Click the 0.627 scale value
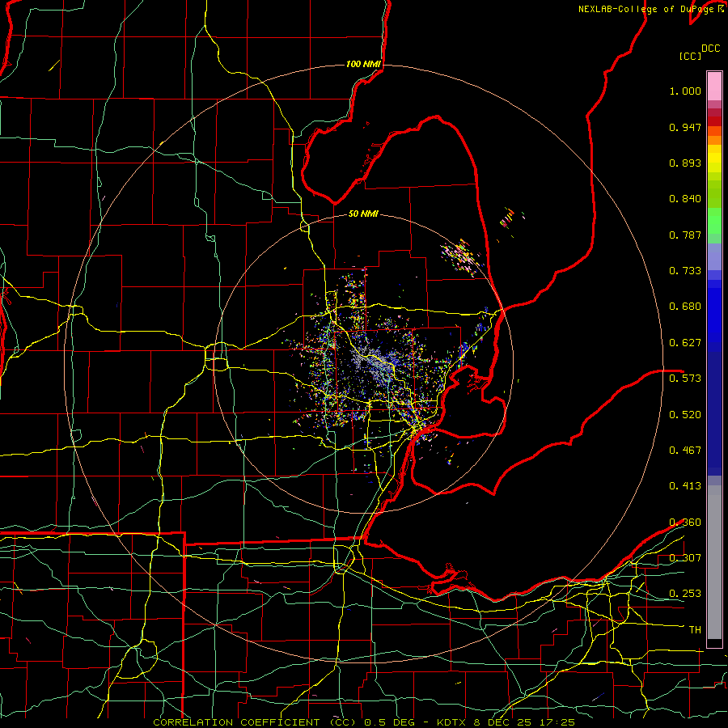Screen dimensions: 728x728 (685, 343)
